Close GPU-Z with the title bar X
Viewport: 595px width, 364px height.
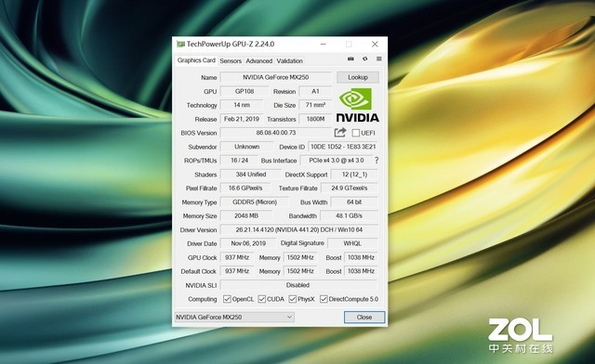click(375, 44)
